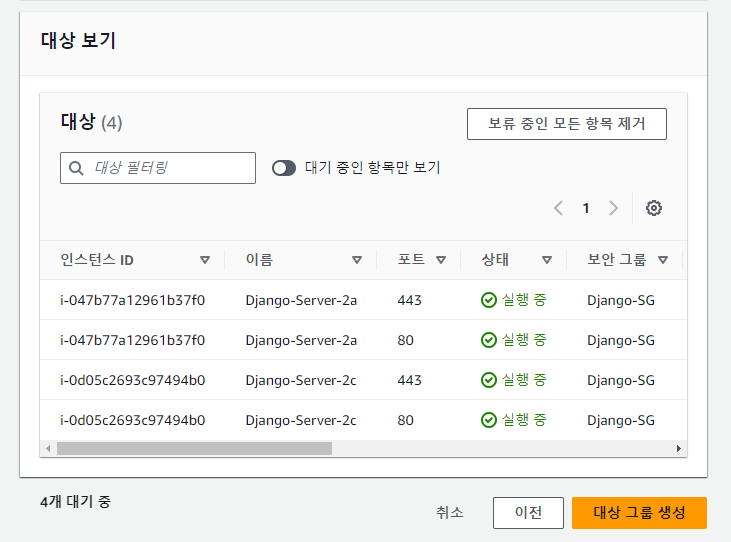
Task: Click Django-SG in first table row
Action: [x=621, y=301]
